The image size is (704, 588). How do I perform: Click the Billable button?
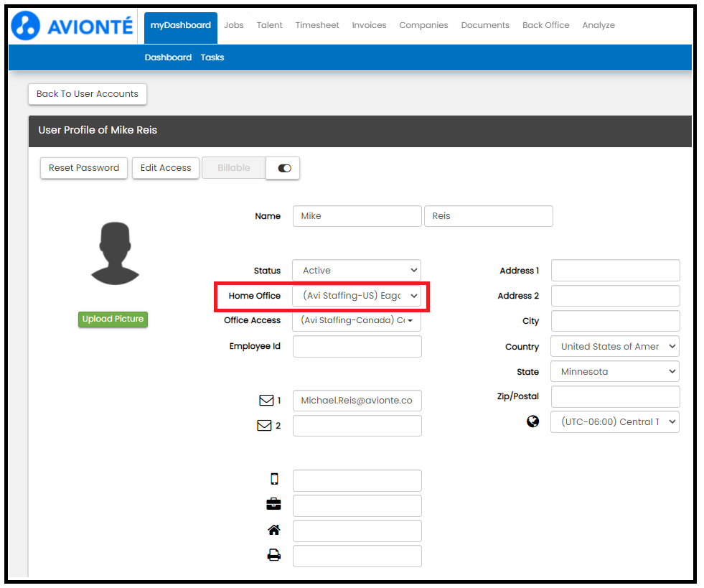234,167
